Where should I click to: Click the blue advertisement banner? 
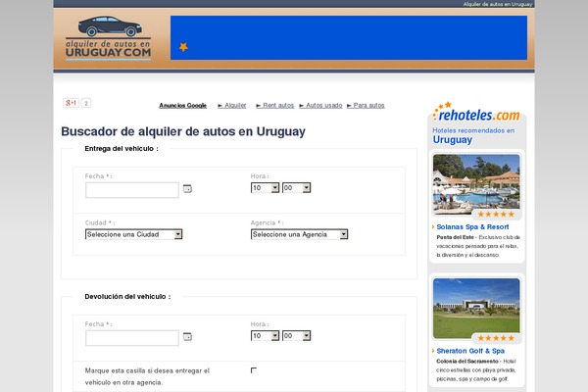click(349, 37)
